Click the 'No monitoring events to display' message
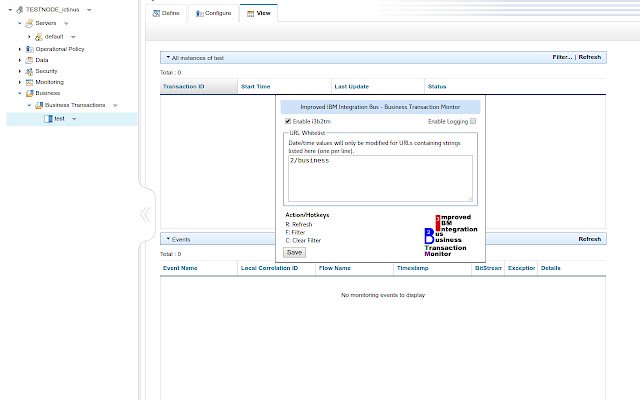Screen dimensions: 640x400 (383, 295)
